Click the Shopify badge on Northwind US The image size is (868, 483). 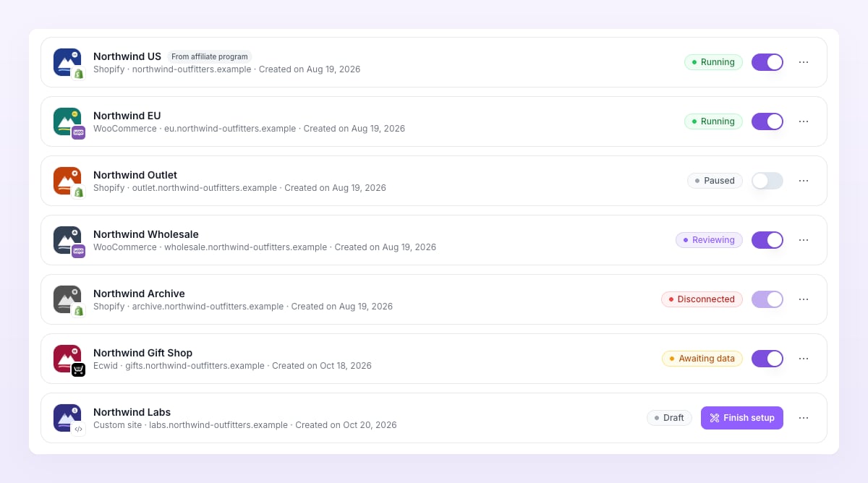click(79, 74)
